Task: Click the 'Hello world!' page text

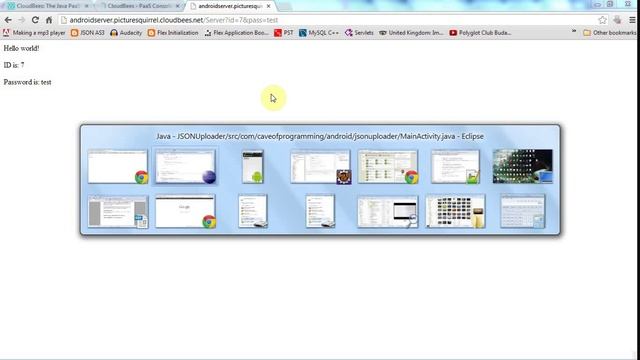Action: tap(21, 48)
